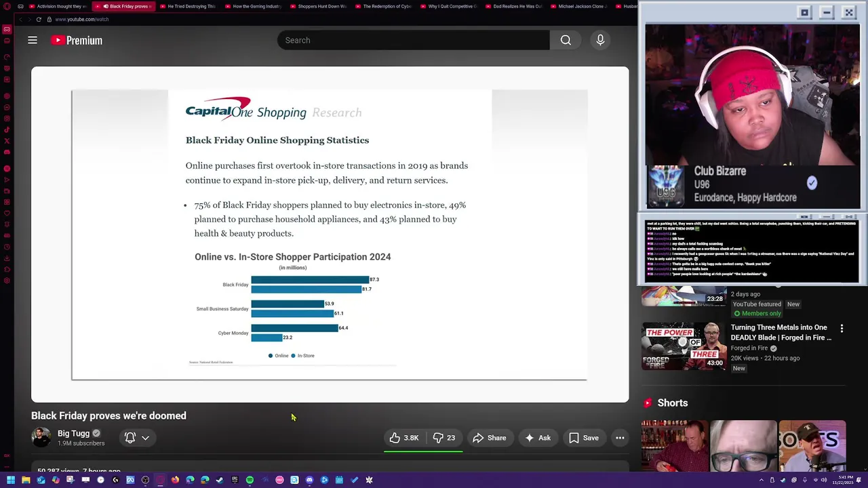Open Discord from taskbar
Image resolution: width=868 pixels, height=488 pixels.
(x=309, y=480)
